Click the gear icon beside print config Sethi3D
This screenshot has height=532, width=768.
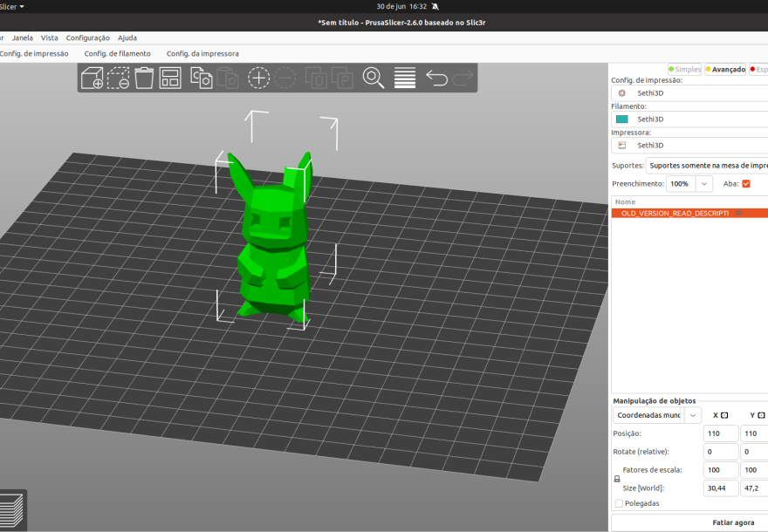(622, 93)
